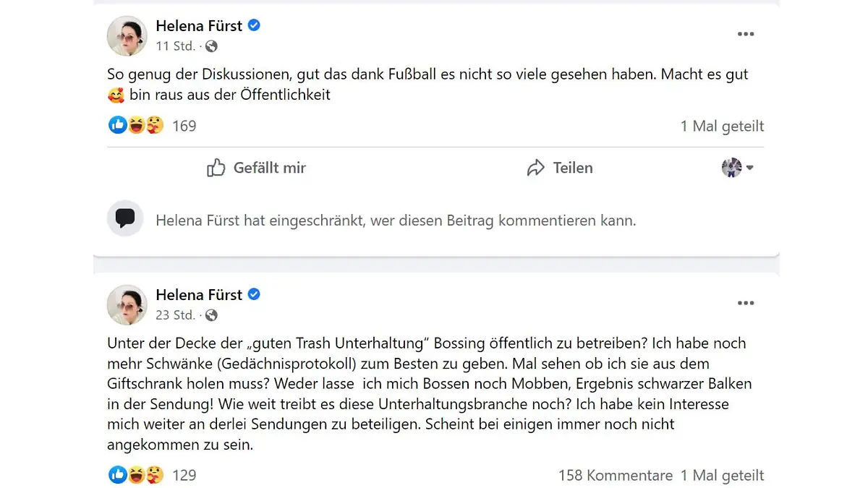Image resolution: width=868 pixels, height=488 pixels.
Task: Click verified badge on second Helena Fürst name
Action: (254, 294)
